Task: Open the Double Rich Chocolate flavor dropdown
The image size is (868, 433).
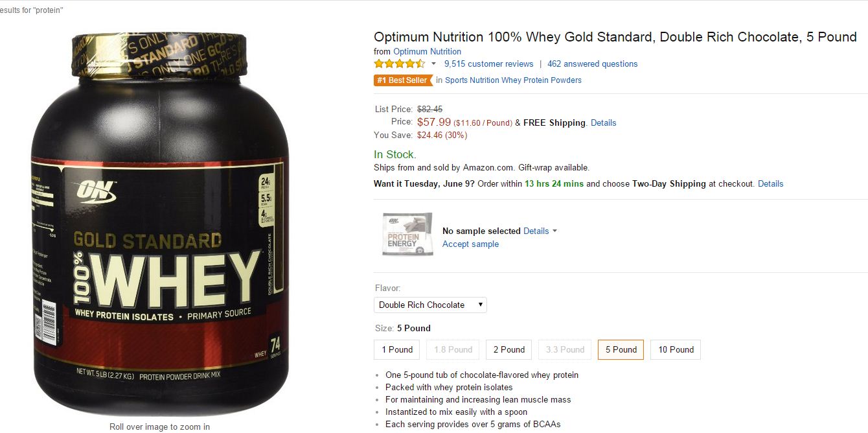Action: point(430,305)
